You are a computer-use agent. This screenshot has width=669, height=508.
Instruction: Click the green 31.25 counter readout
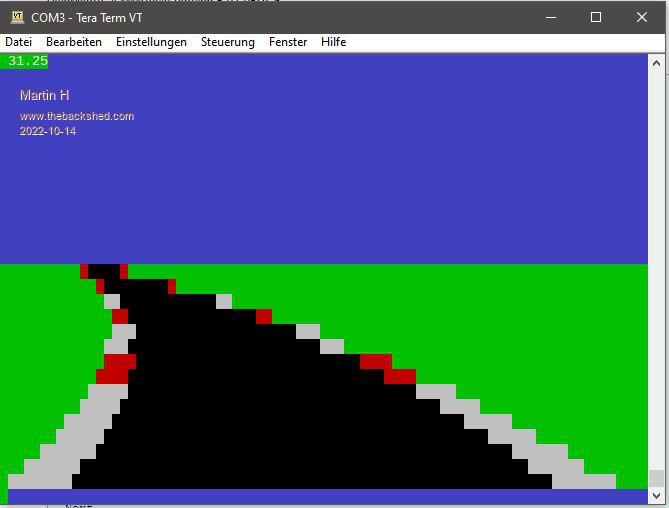(27, 61)
